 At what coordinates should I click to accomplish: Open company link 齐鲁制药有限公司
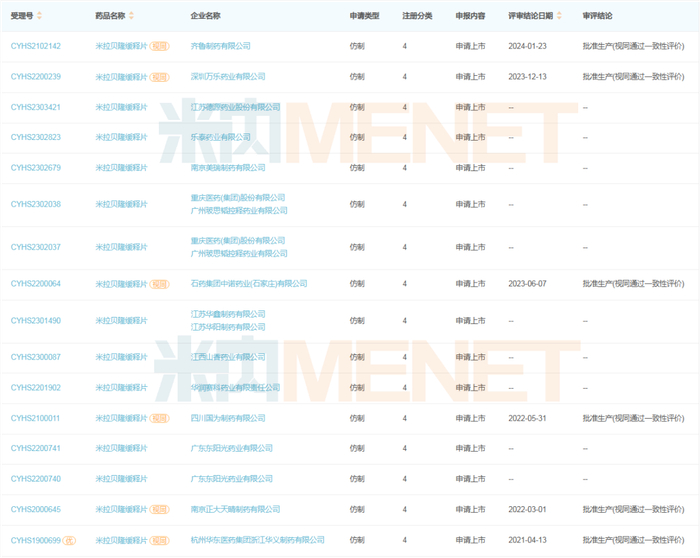221,46
